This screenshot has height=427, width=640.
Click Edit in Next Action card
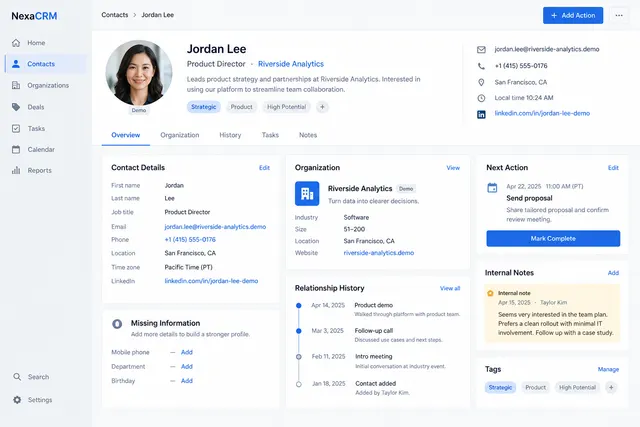pyautogui.click(x=613, y=168)
